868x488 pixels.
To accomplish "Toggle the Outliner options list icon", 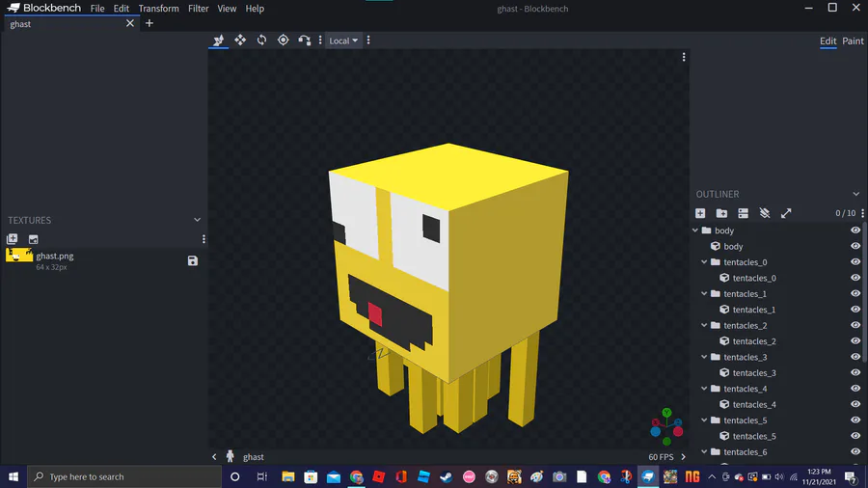I will 744,213.
